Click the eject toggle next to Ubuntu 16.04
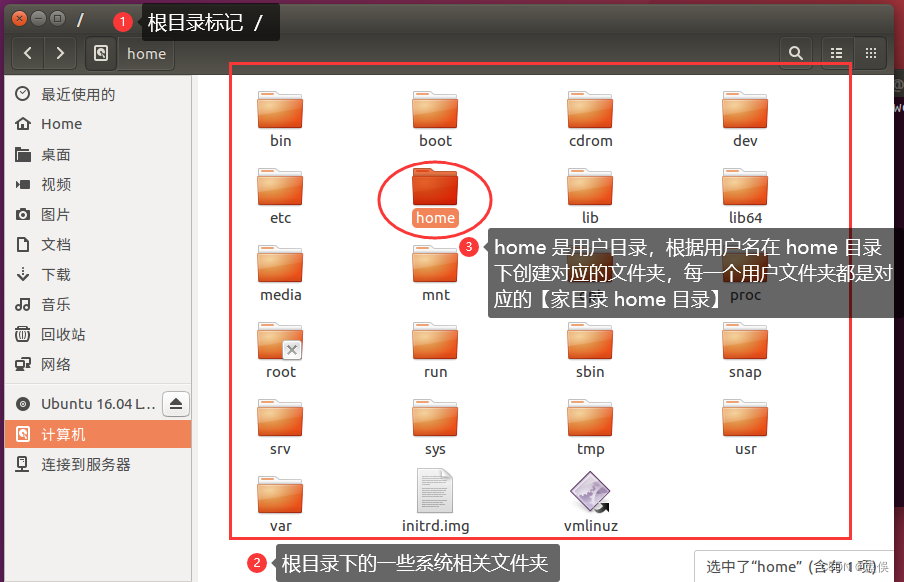Viewport: 904px width, 582px height. 175,404
